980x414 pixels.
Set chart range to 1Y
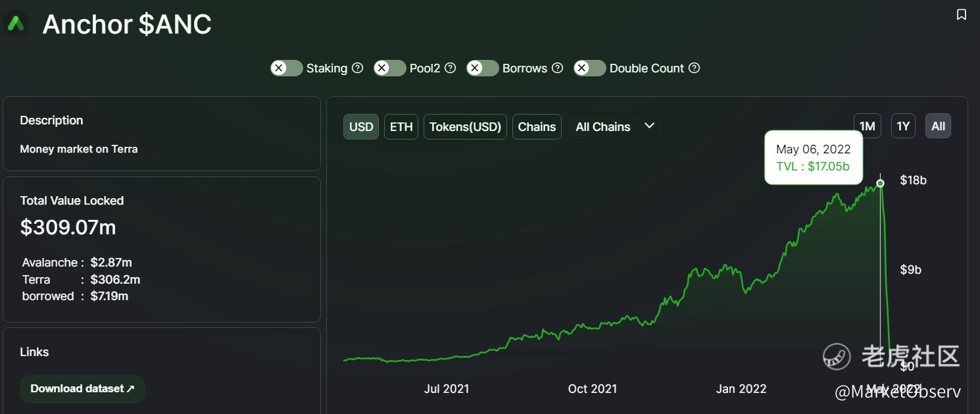903,126
